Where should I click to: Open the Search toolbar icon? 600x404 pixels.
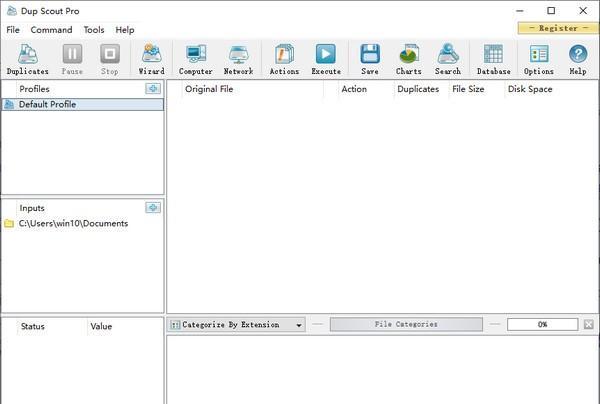448,59
